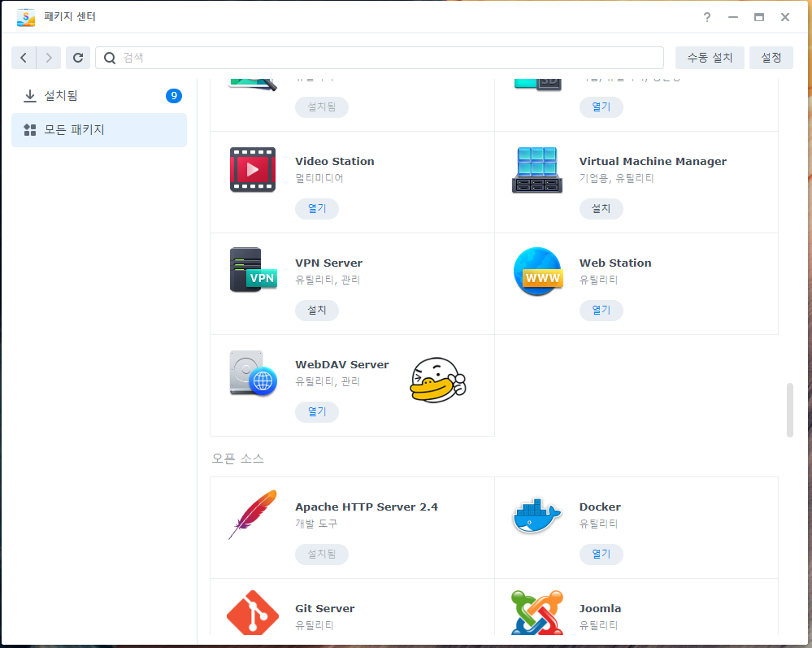
Task: Open Web Station with its 열기 button
Action: tap(601, 311)
